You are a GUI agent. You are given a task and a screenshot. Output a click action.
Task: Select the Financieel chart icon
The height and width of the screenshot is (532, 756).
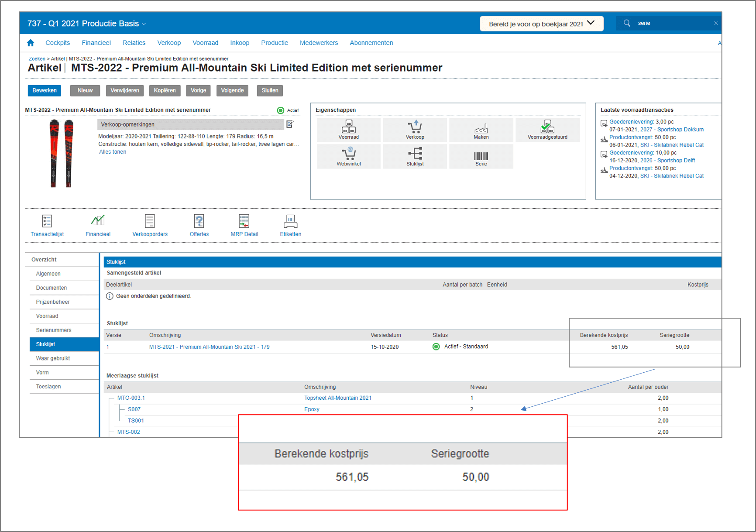(98, 225)
